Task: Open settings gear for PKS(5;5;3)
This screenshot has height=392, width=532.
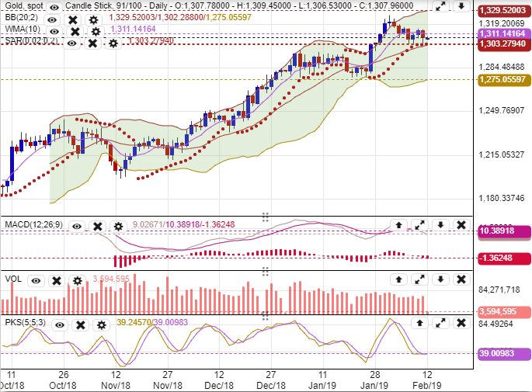Action: pos(103,324)
